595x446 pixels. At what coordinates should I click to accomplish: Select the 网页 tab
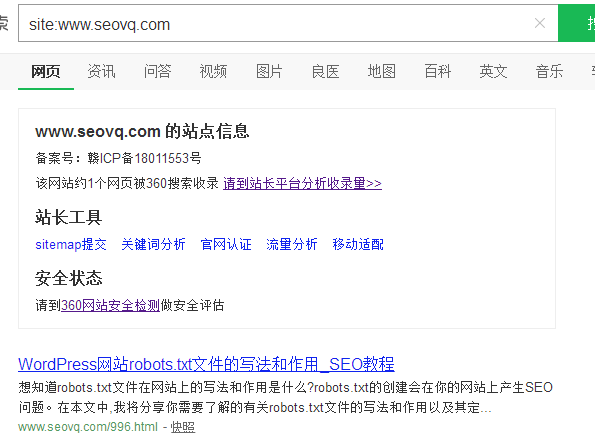pyautogui.click(x=46, y=71)
